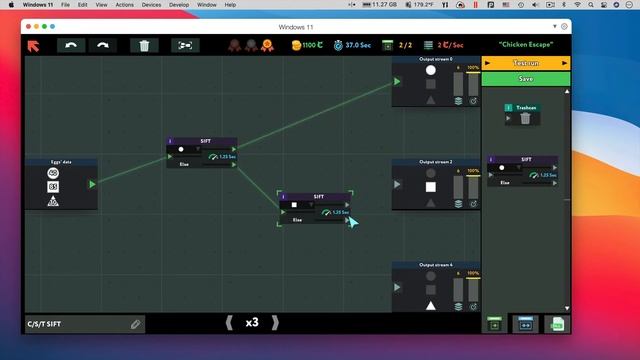The width and height of the screenshot is (640, 360).
Task: Click the fit-to-view frame icon
Action: [185, 45]
